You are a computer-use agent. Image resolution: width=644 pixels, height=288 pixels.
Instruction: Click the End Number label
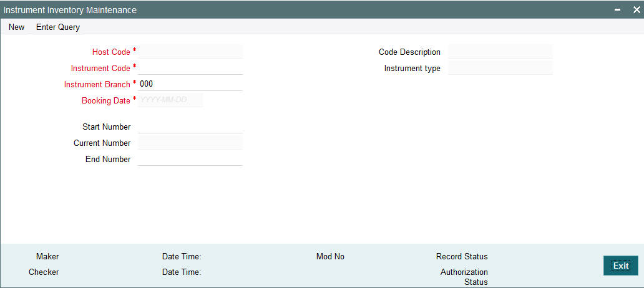coord(108,159)
